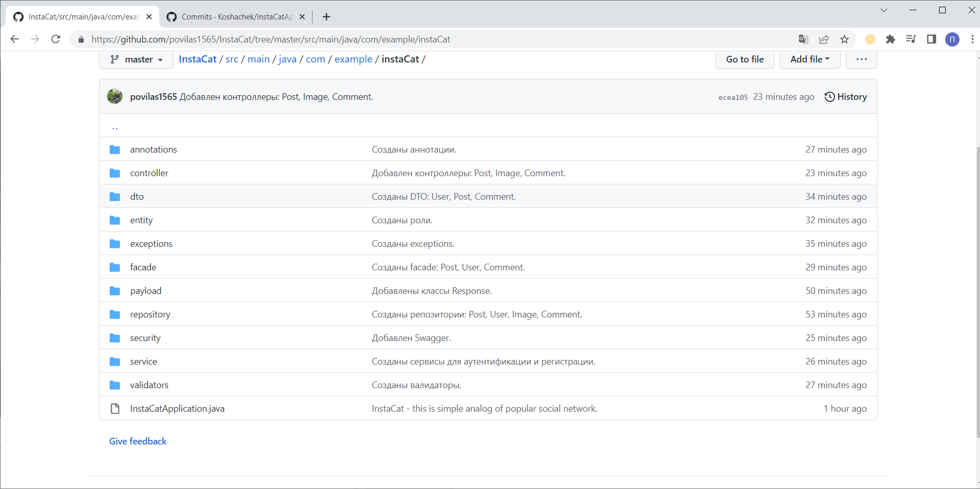Open the master branch dropdown

(136, 59)
